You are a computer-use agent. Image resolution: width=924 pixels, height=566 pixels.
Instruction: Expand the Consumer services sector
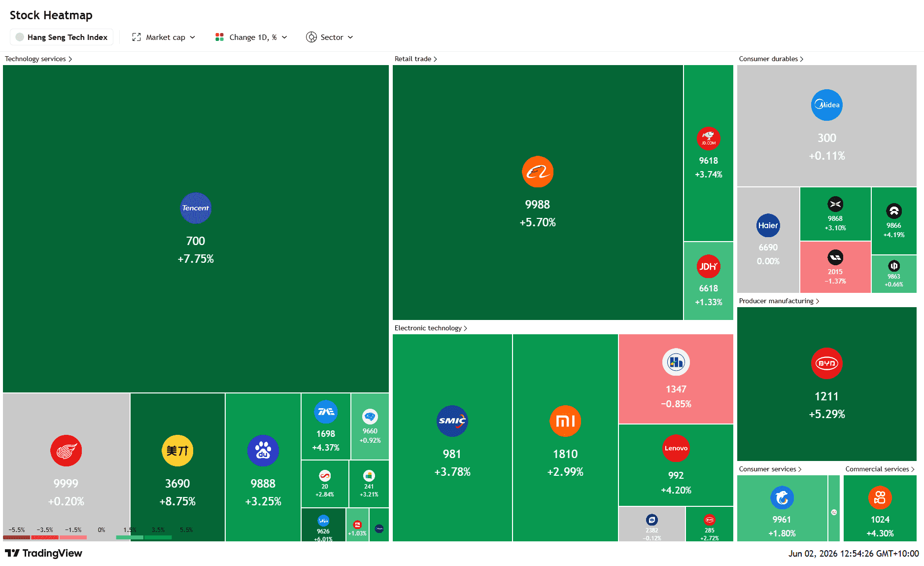point(770,469)
